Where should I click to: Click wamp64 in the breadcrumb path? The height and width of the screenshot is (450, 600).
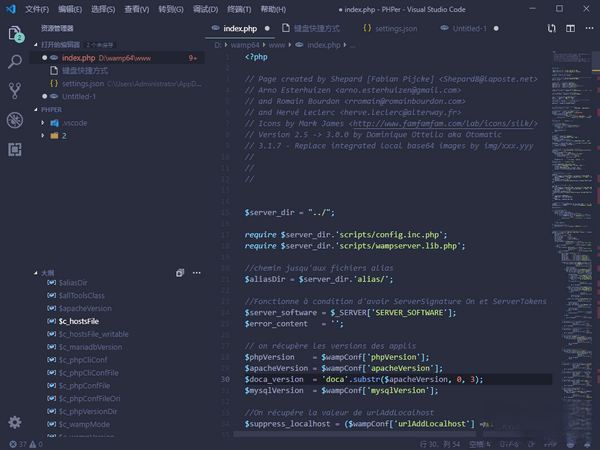(x=245, y=45)
